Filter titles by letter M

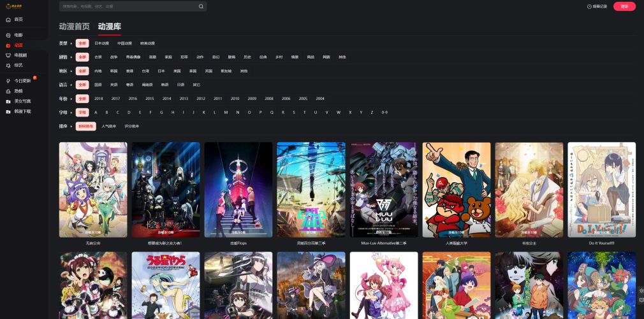tap(226, 112)
